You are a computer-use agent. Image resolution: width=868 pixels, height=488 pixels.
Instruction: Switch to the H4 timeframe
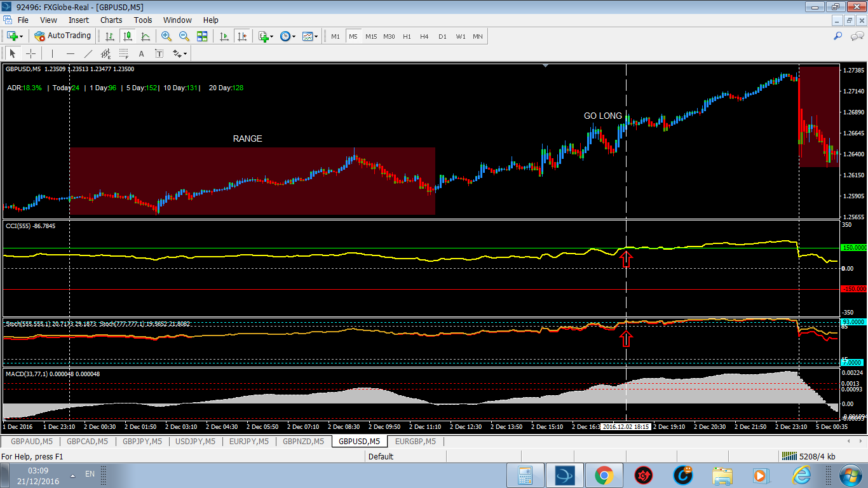(424, 36)
